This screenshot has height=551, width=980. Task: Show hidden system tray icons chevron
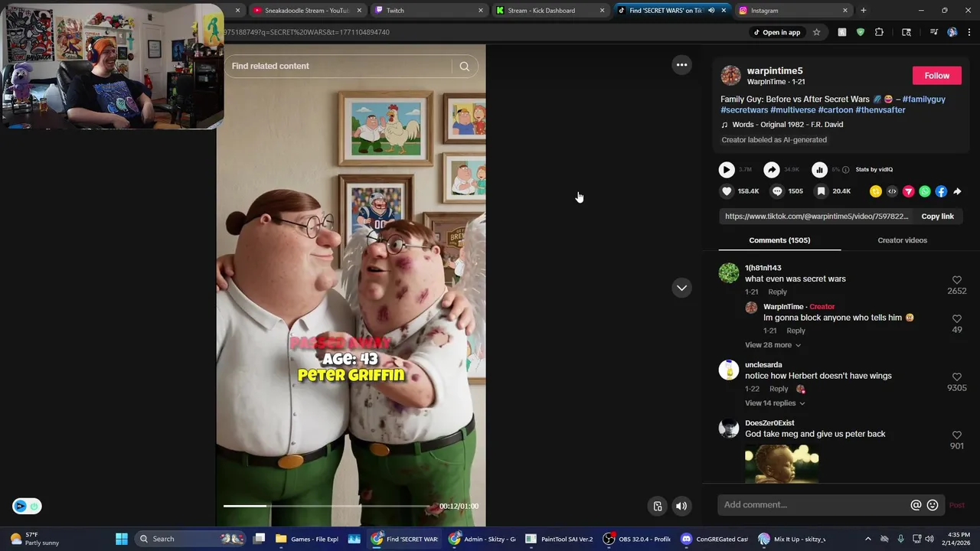[867, 539]
